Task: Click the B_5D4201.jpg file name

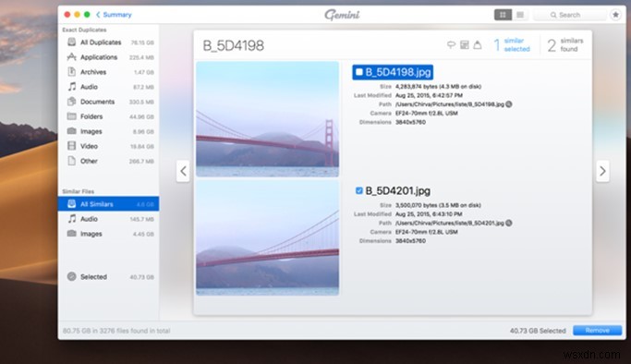Action: pos(398,190)
